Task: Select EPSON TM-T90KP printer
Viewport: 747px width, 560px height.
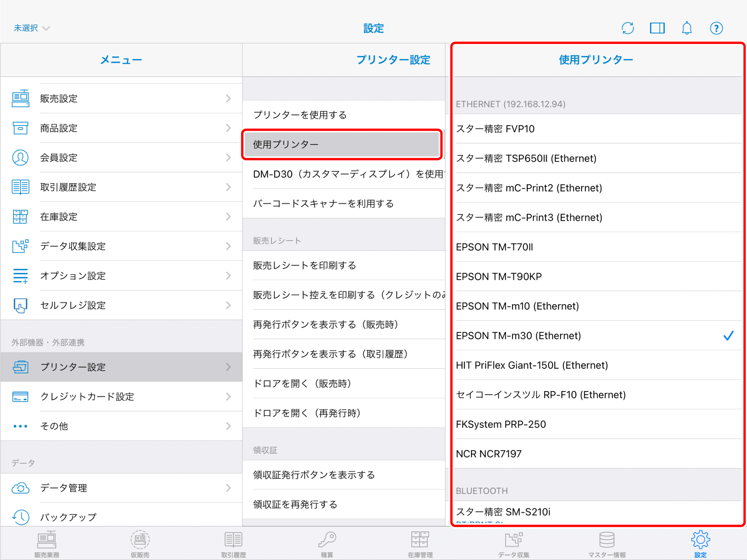Action: 598,277
